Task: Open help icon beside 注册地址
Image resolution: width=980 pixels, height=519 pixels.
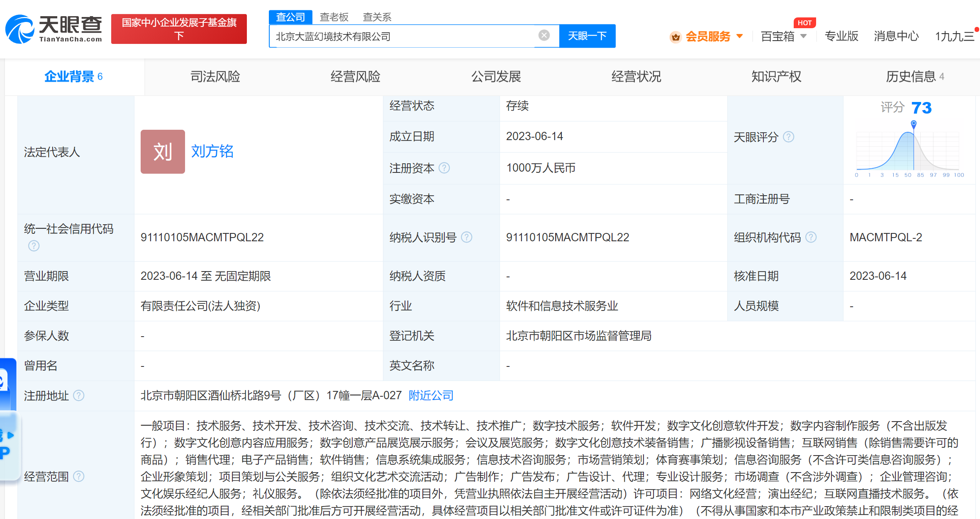Action: pyautogui.click(x=78, y=395)
